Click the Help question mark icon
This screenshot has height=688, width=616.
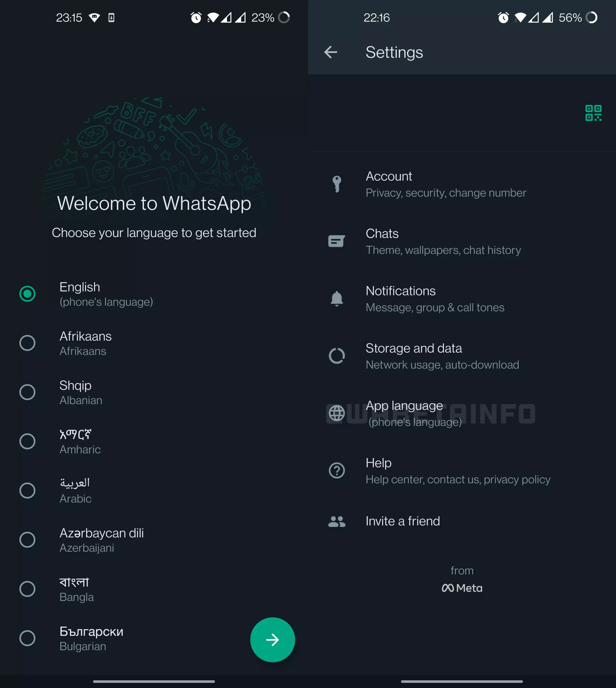pos(336,470)
